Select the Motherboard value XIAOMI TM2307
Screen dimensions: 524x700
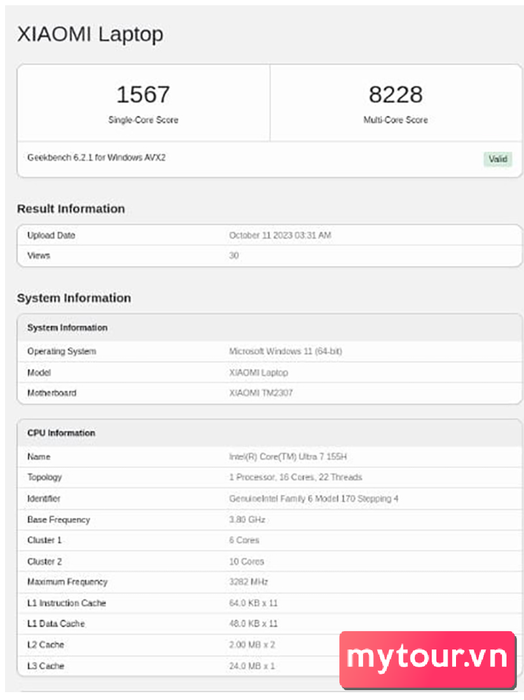[x=261, y=393]
